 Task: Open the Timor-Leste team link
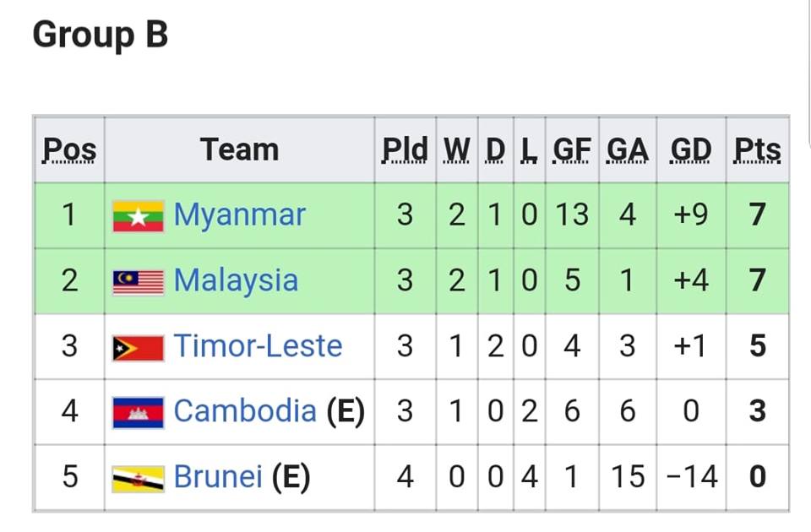pyautogui.click(x=258, y=346)
